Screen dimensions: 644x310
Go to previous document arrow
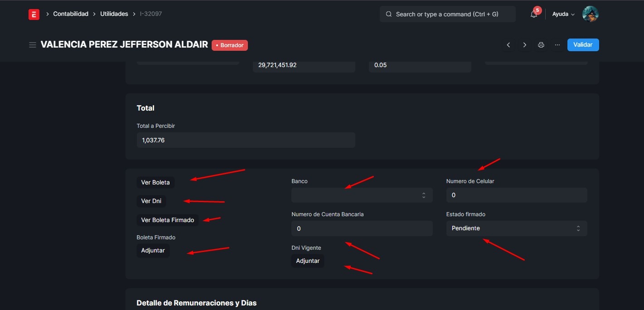click(x=508, y=45)
